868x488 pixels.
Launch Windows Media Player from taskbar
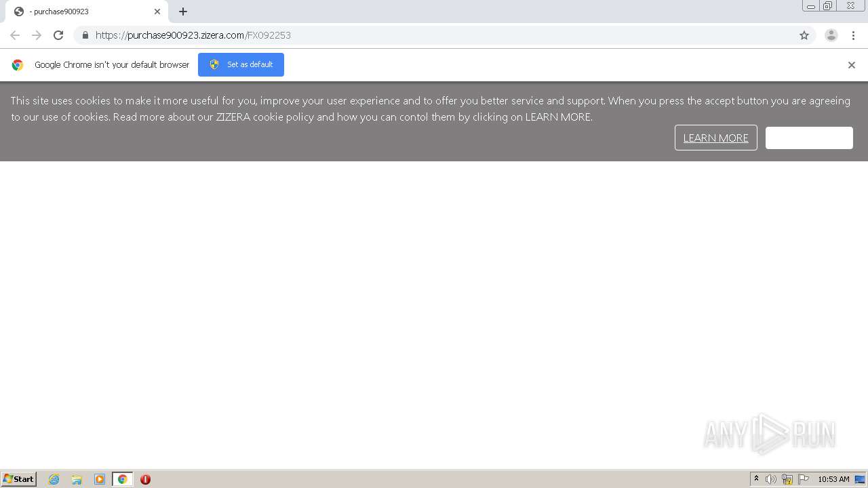coord(100,479)
